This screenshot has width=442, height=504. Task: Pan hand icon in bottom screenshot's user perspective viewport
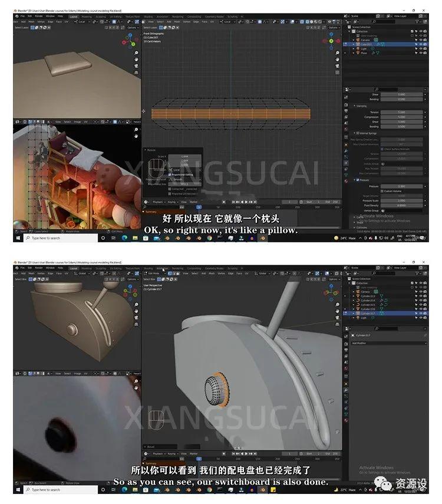click(x=337, y=311)
